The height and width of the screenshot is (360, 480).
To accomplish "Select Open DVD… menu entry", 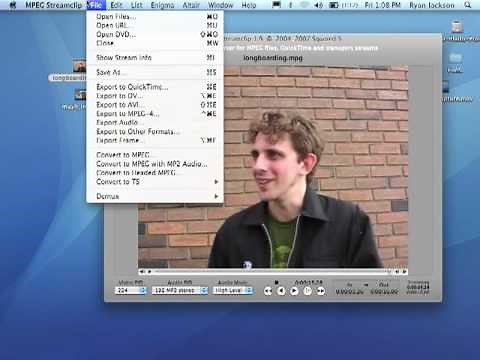I will coord(155,34).
